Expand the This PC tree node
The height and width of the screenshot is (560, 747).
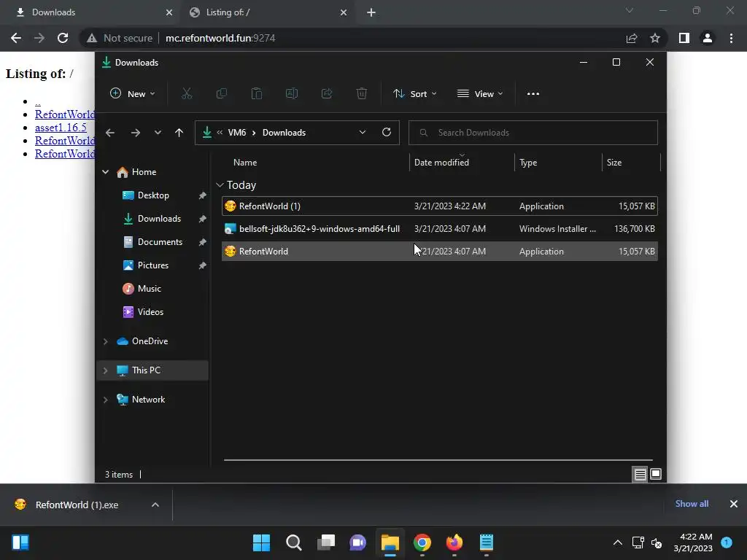(105, 370)
